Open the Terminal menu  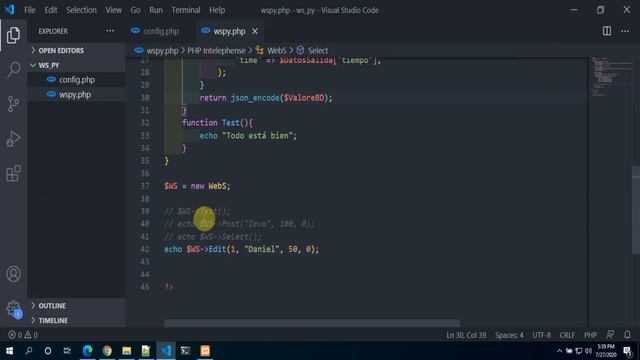pos(186,10)
